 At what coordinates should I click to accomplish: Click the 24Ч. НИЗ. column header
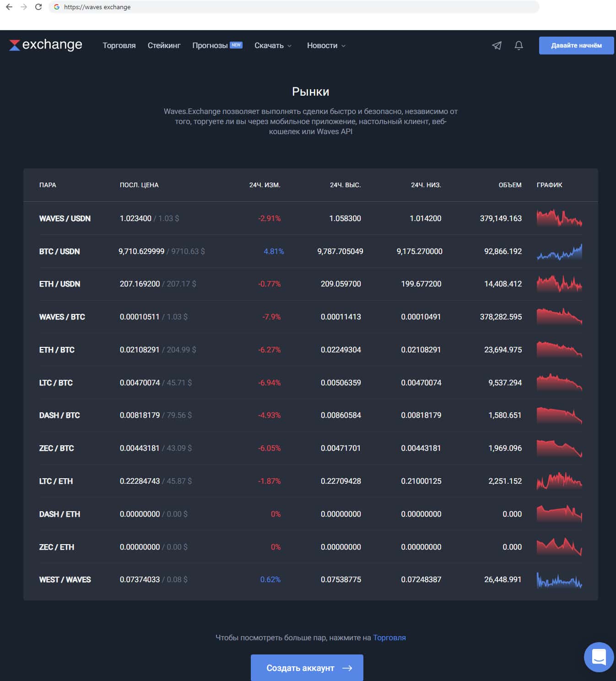click(x=426, y=185)
